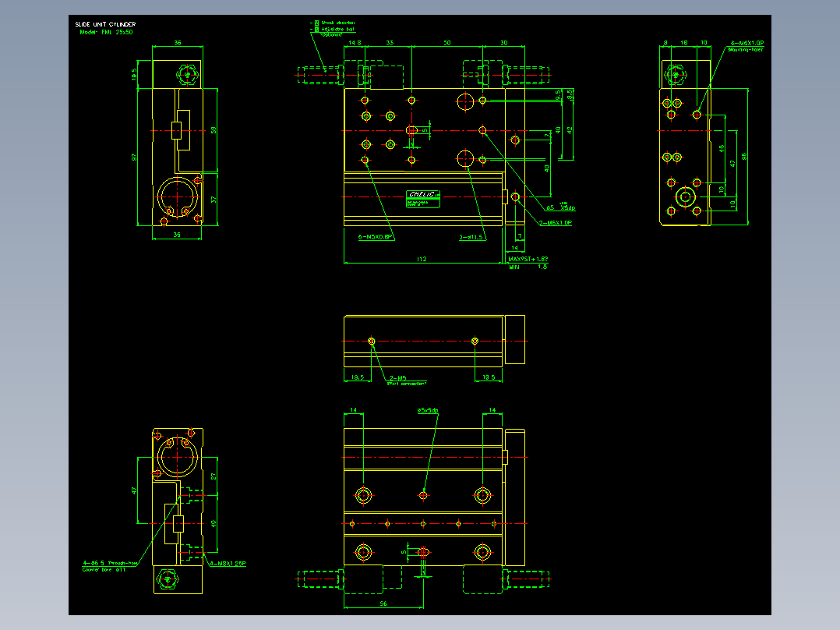Click the 48 vertical dimension
The image size is (840, 630).
click(x=722, y=148)
